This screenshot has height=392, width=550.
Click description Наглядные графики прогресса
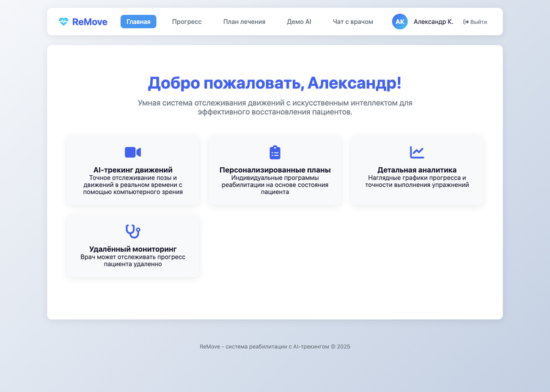417,181
